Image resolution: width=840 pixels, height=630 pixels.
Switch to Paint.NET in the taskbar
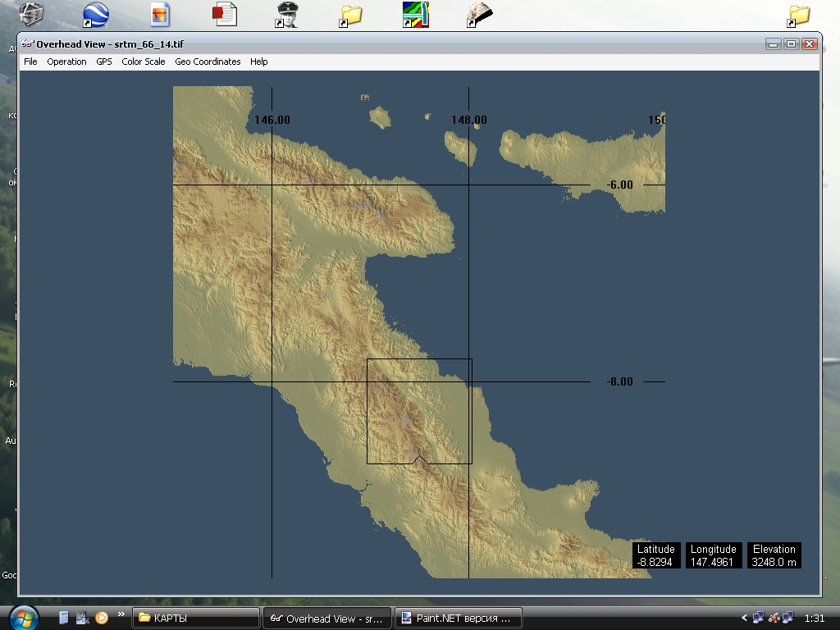tap(458, 619)
